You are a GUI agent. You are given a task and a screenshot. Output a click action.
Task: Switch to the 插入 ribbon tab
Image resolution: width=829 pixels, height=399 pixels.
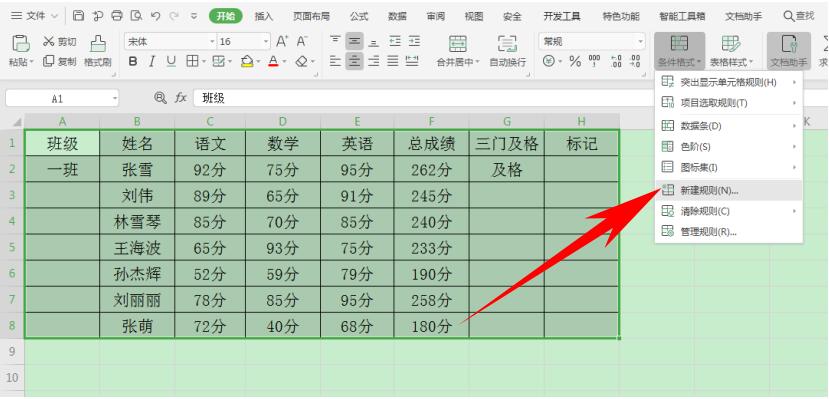click(264, 16)
